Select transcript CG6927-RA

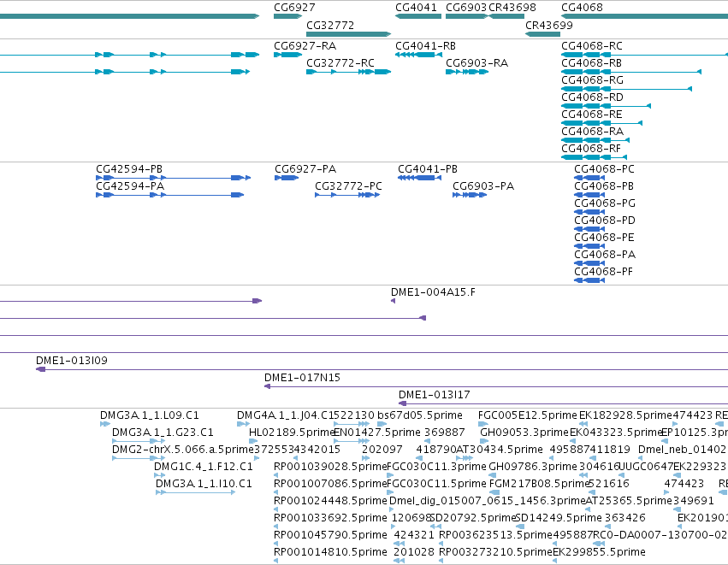[305, 46]
